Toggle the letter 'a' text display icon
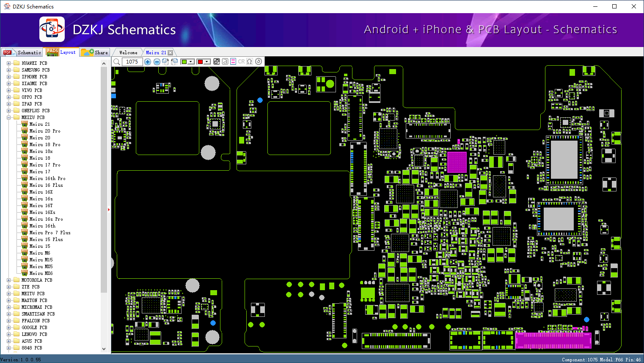This screenshot has width=644, height=363. click(225, 61)
